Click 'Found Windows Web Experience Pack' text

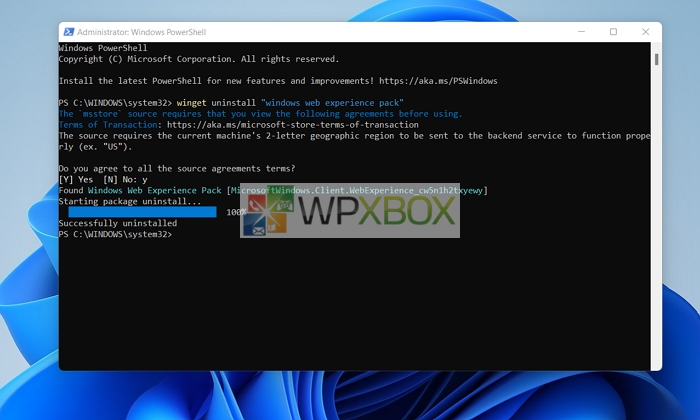point(140,190)
